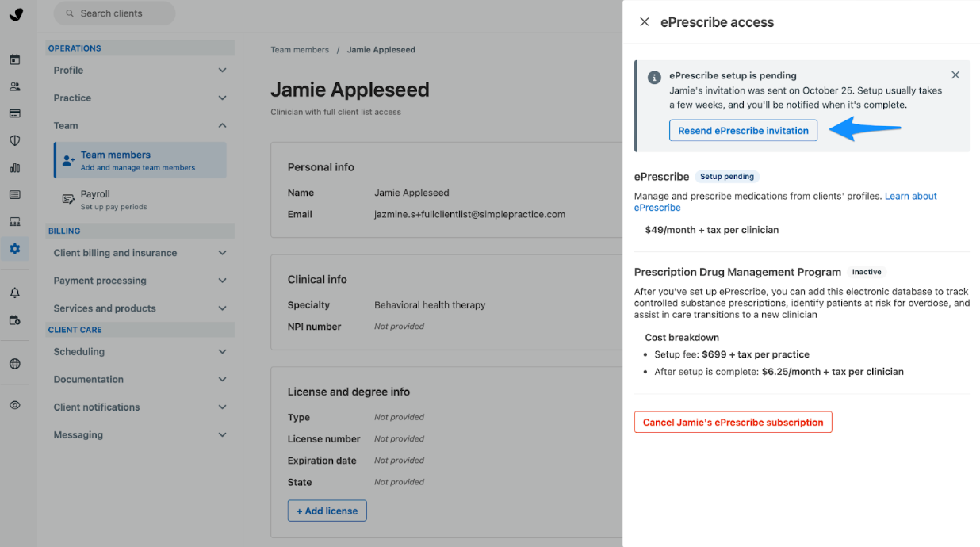Select the Payroll menu item
This screenshot has height=547, width=980.
coord(140,200)
